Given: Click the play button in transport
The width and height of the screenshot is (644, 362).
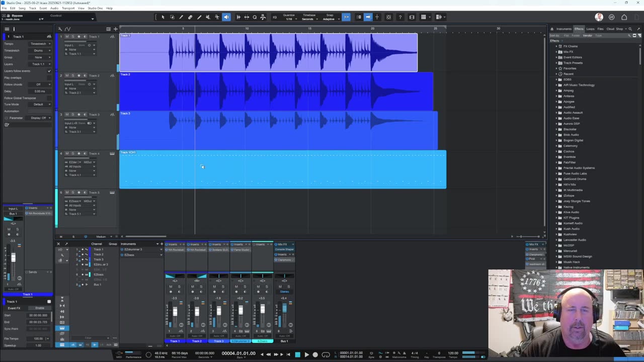Looking at the screenshot, I should (x=306, y=354).
